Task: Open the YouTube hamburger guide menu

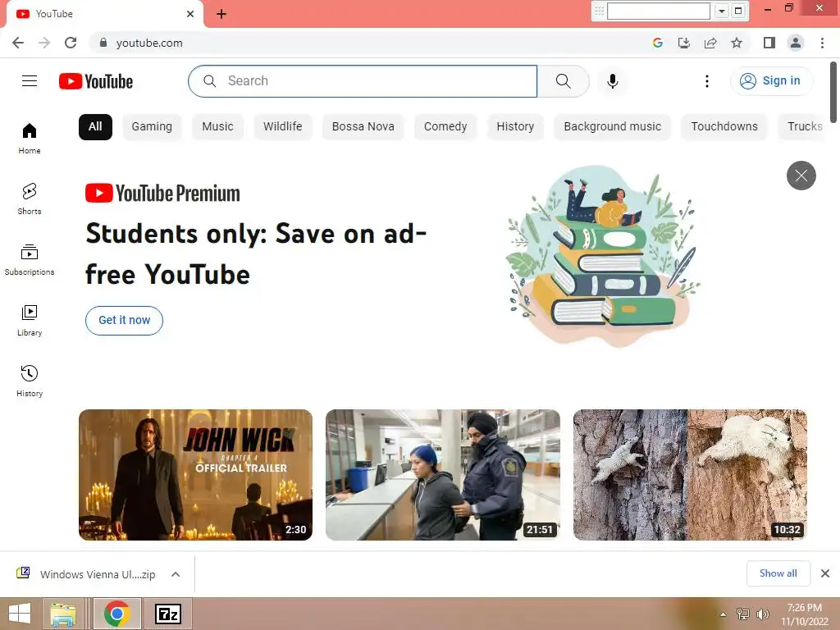Action: pos(30,81)
